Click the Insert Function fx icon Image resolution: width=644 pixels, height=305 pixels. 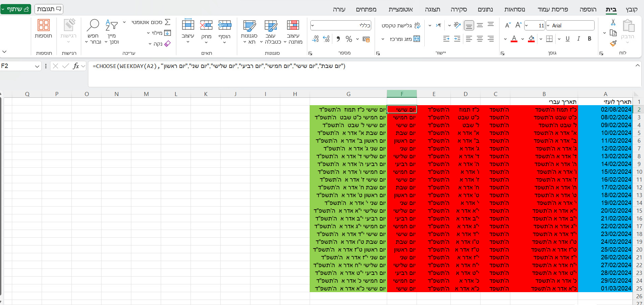click(76, 66)
